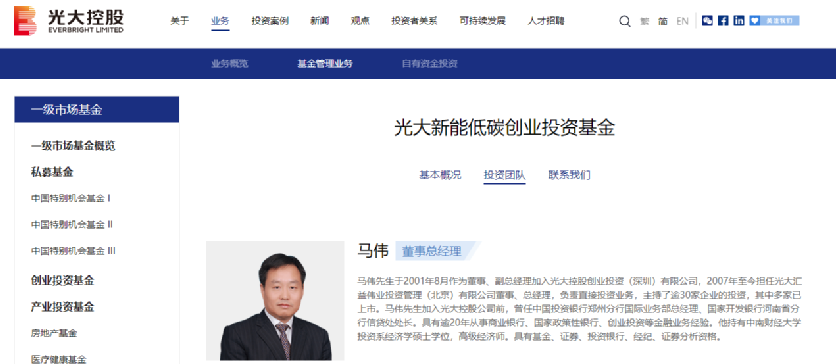Switch language to Traditional Chinese 繁
This screenshot has width=836, height=364.
point(645,21)
